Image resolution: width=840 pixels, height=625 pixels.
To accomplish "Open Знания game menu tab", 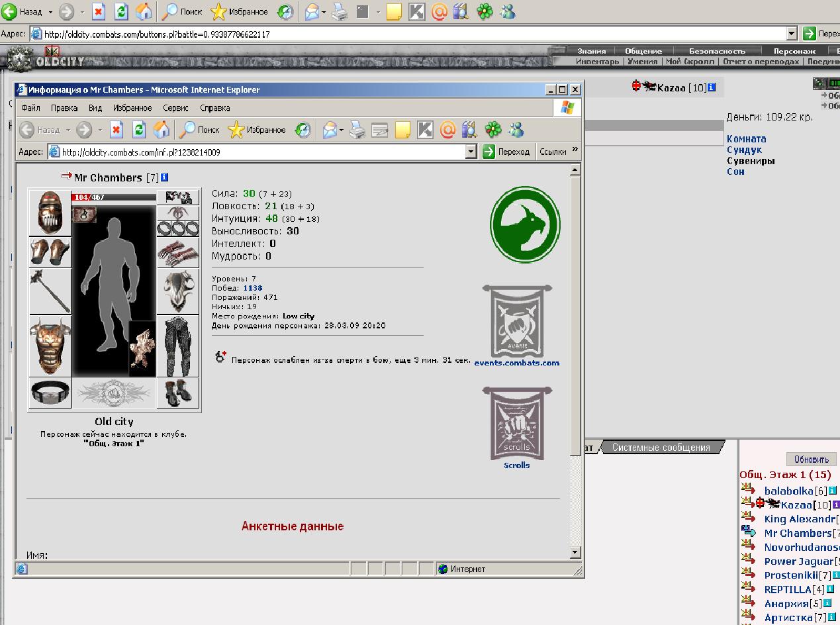I will pyautogui.click(x=591, y=51).
